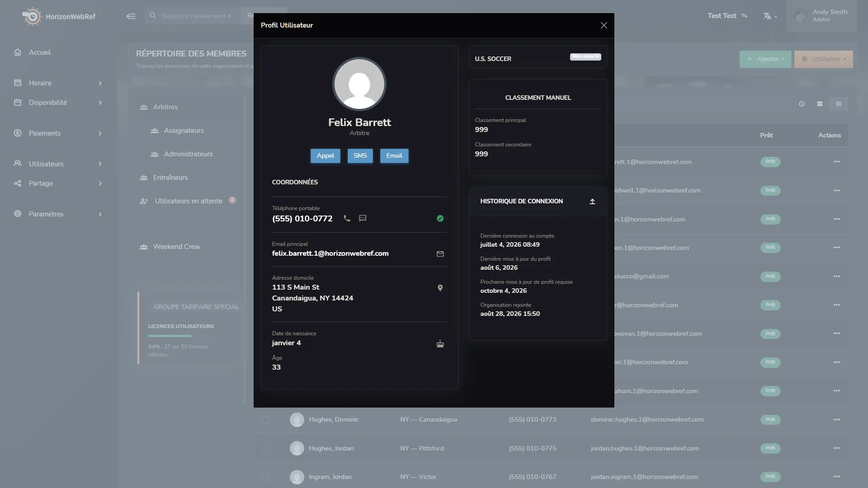This screenshot has width=868, height=488.
Task: Click the info circle icon above the table
Action: click(x=802, y=104)
